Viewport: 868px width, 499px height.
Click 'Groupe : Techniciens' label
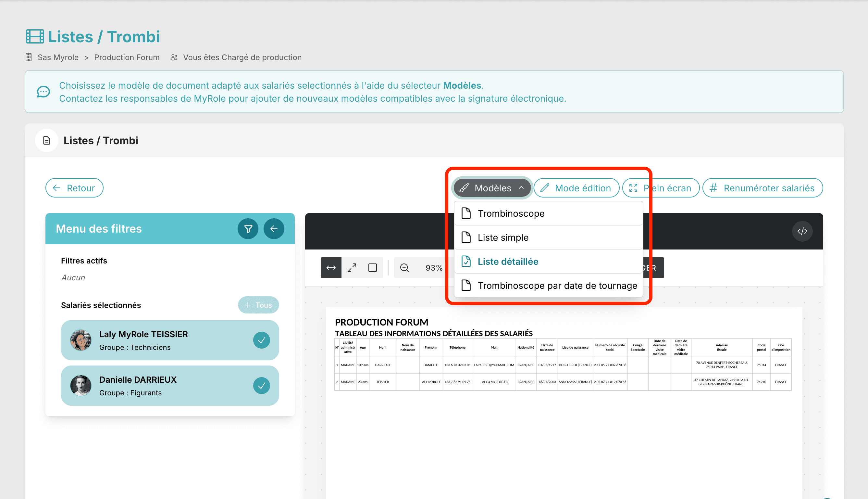pyautogui.click(x=135, y=348)
